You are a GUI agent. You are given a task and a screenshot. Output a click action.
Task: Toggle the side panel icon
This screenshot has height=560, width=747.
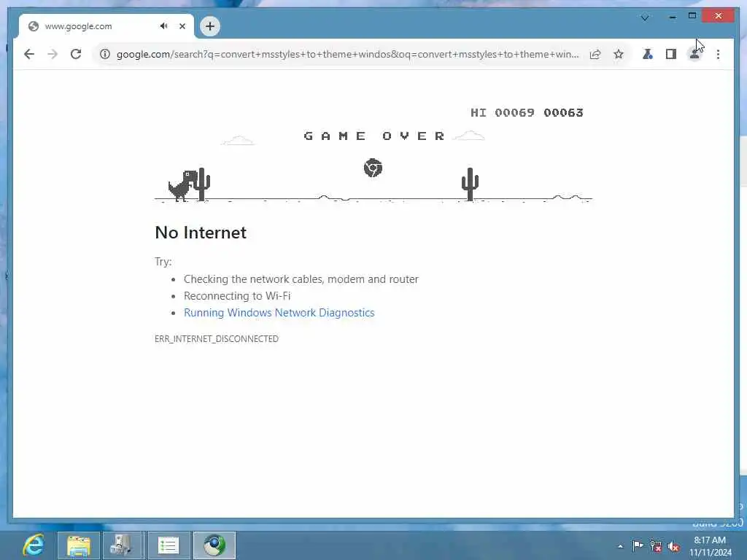pos(671,54)
